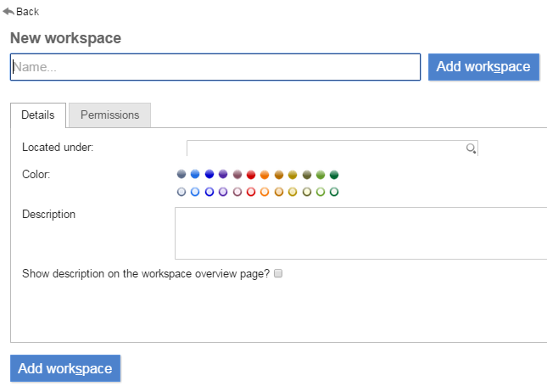Pick the solid red color dot
This screenshot has height=392, width=547.
click(251, 174)
